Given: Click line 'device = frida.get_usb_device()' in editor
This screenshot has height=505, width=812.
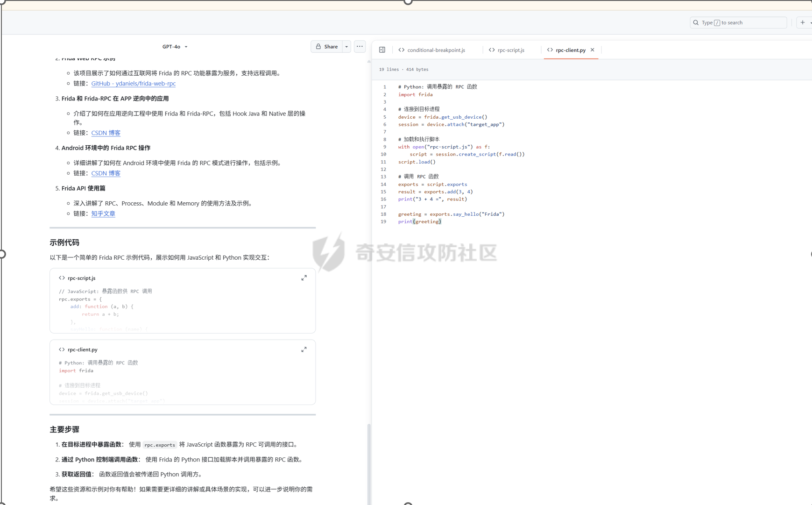Looking at the screenshot, I should pyautogui.click(x=442, y=117).
